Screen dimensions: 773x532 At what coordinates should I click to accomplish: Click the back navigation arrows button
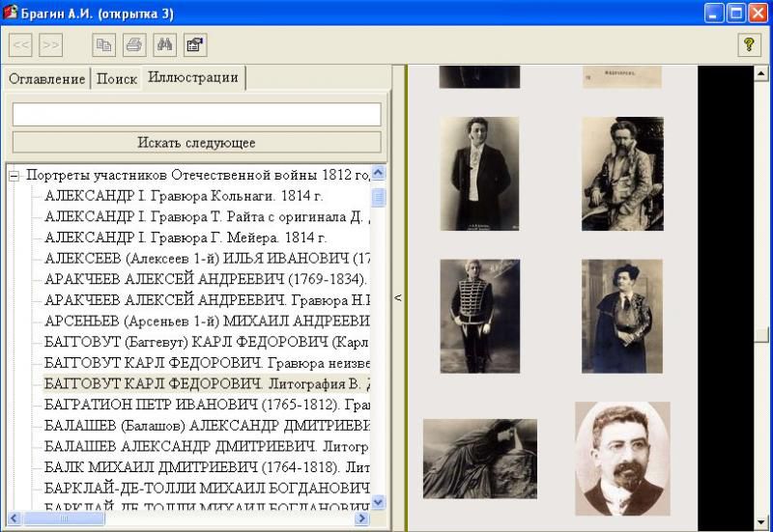pos(21,43)
